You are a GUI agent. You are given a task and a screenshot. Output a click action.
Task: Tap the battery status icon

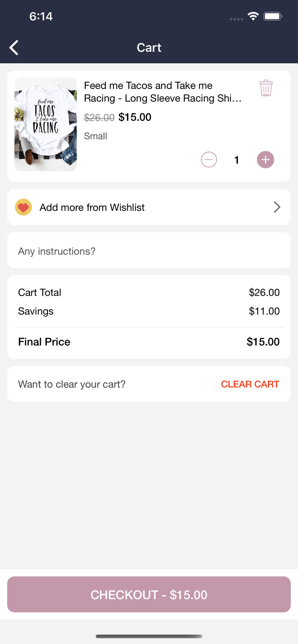coord(273,16)
